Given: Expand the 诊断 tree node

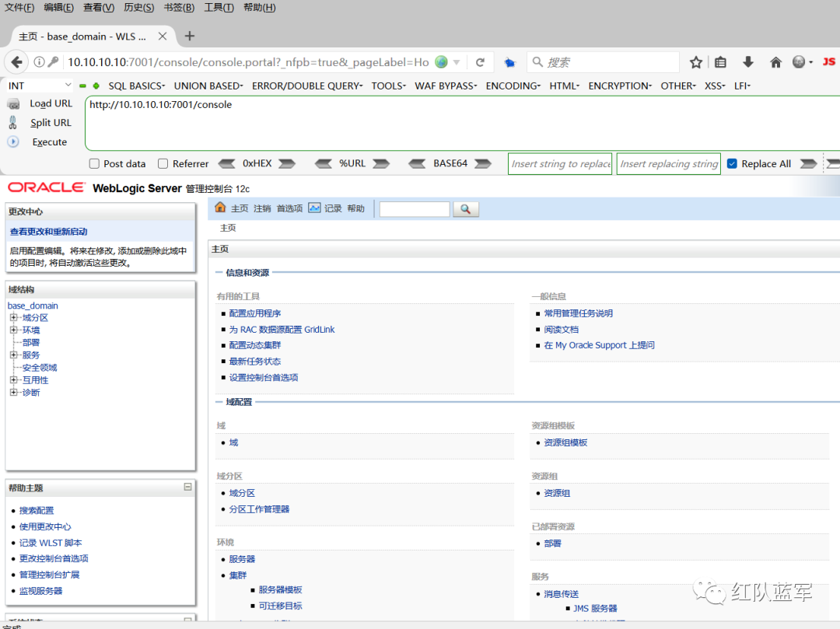Looking at the screenshot, I should 13,393.
